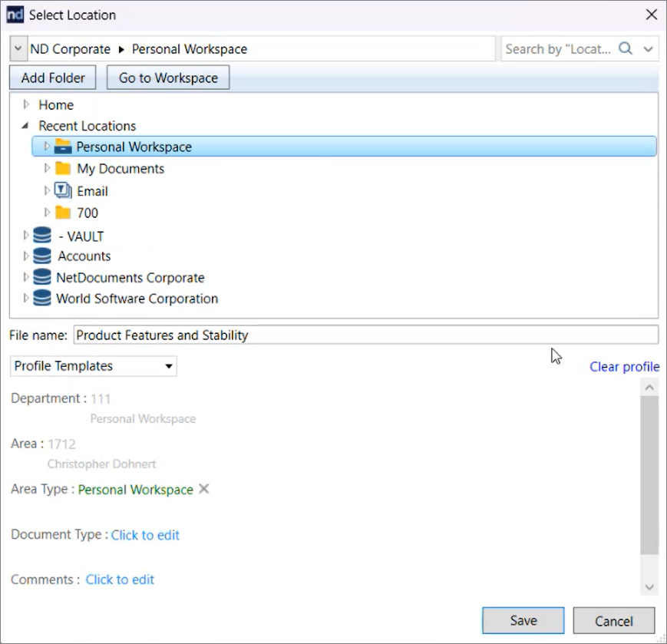The width and height of the screenshot is (667, 644).
Task: Click the Email cabinet icon
Action: point(62,190)
